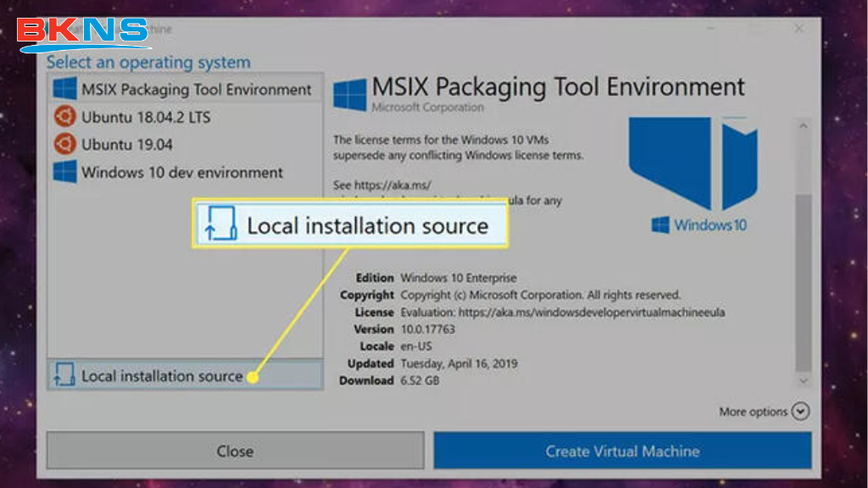This screenshot has height=488, width=868.
Task: Expand More options with the chevron
Action: 800,412
